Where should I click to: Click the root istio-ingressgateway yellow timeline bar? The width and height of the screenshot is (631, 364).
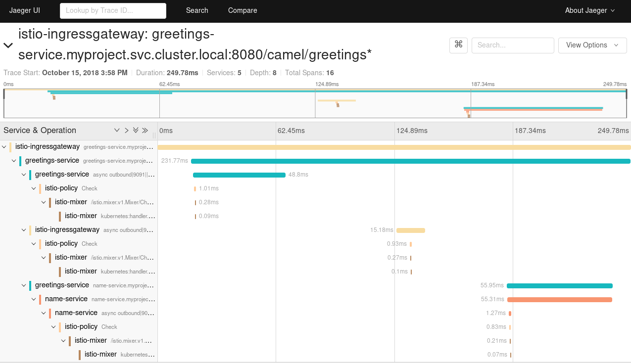[394, 147]
